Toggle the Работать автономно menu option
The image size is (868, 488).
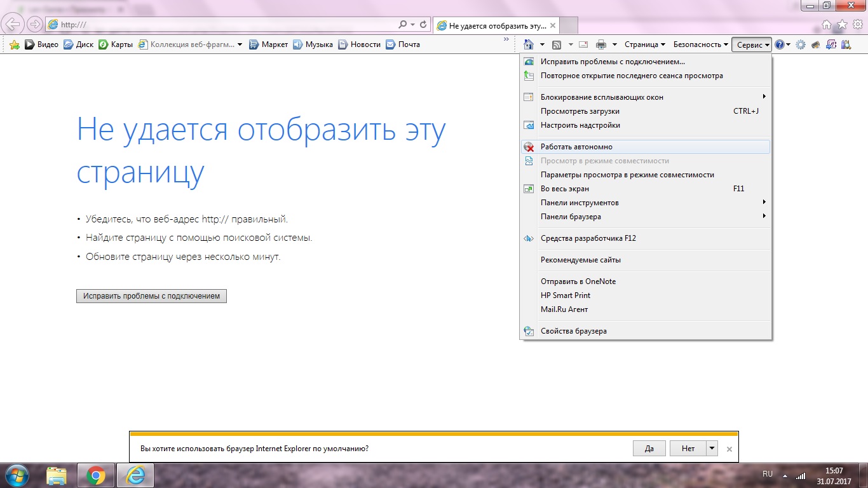[x=576, y=147]
